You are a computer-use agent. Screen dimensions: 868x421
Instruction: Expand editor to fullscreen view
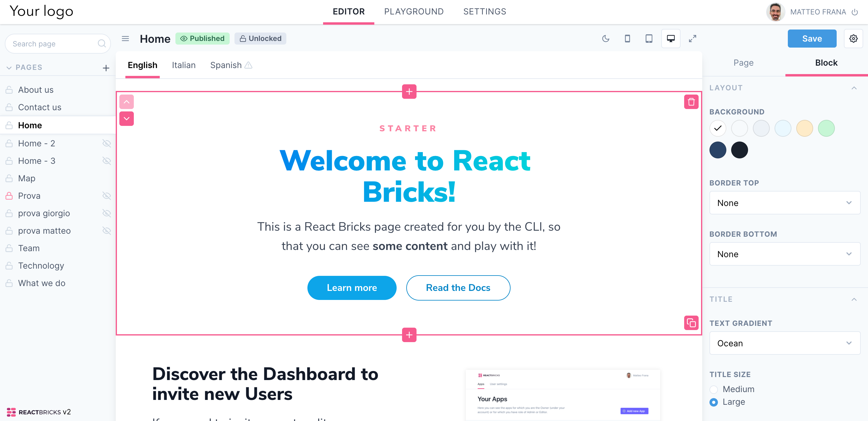click(693, 38)
